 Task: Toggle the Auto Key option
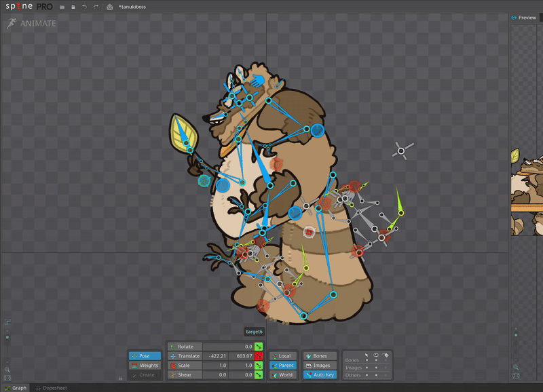(320, 374)
